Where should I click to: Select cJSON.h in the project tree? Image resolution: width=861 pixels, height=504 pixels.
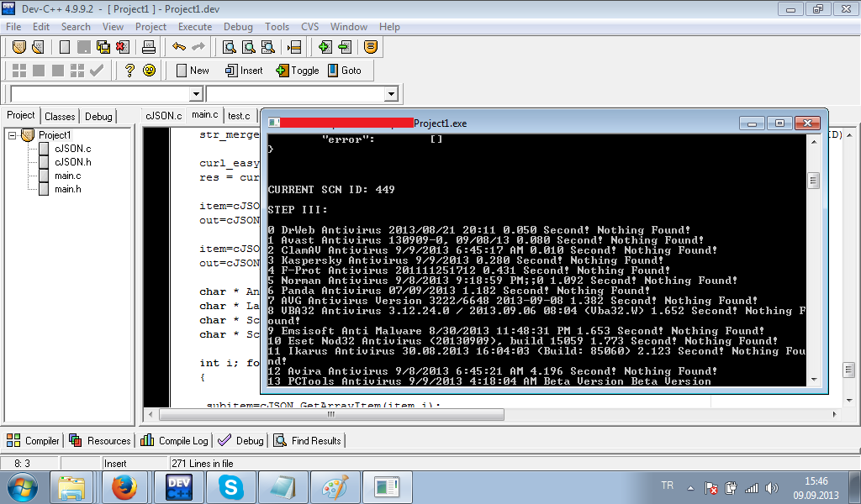pyautogui.click(x=73, y=162)
